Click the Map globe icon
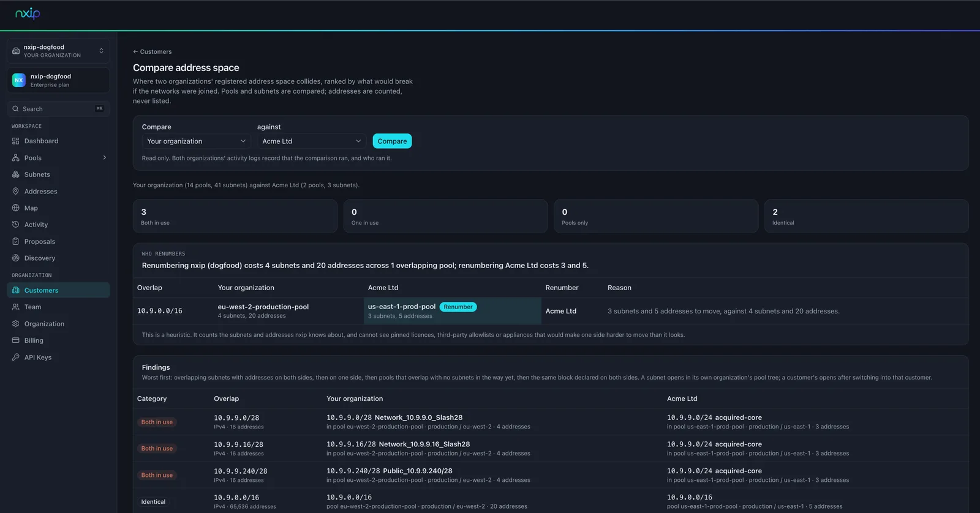 [x=16, y=208]
